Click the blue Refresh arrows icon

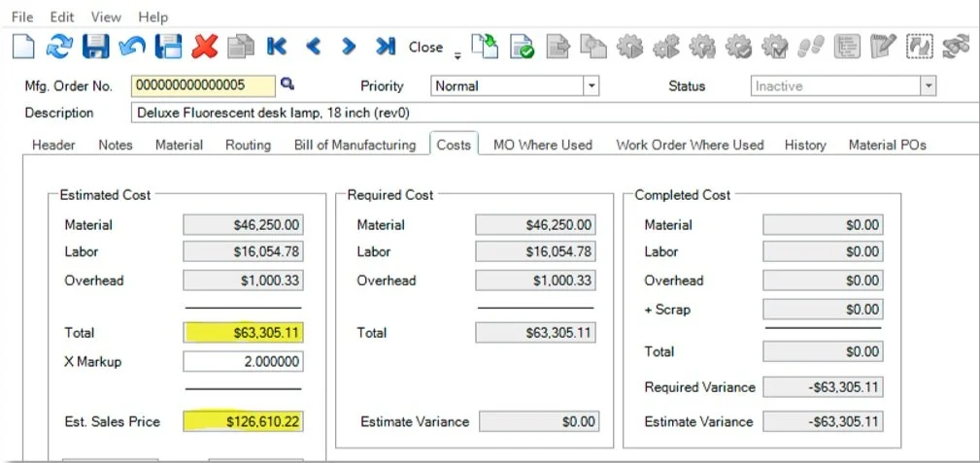coord(58,47)
